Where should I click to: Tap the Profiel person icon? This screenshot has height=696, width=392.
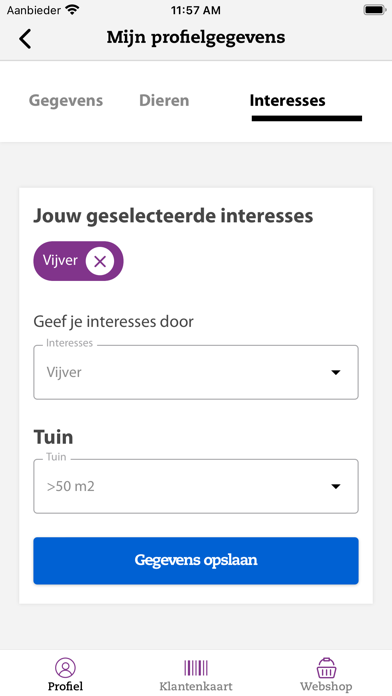click(x=65, y=668)
